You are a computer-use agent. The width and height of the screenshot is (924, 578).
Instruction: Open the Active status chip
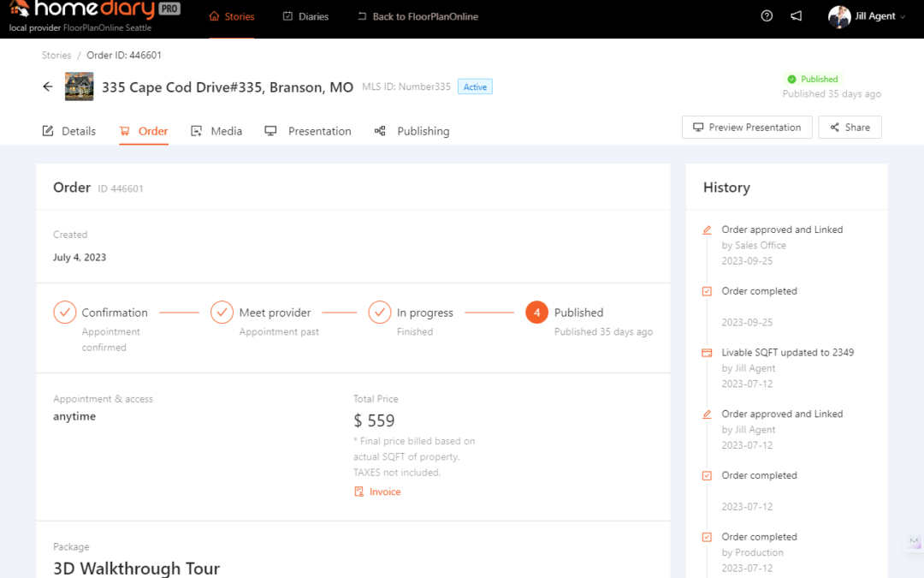pyautogui.click(x=475, y=86)
